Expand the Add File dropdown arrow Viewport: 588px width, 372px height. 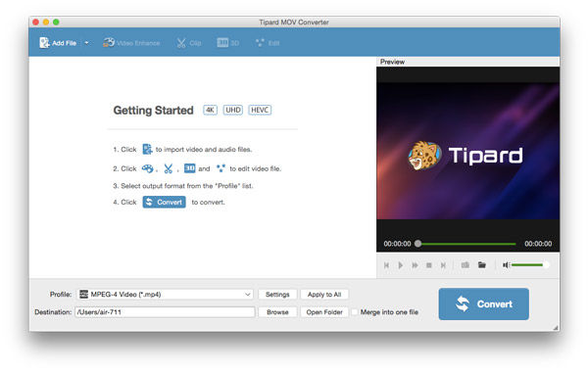(x=86, y=43)
